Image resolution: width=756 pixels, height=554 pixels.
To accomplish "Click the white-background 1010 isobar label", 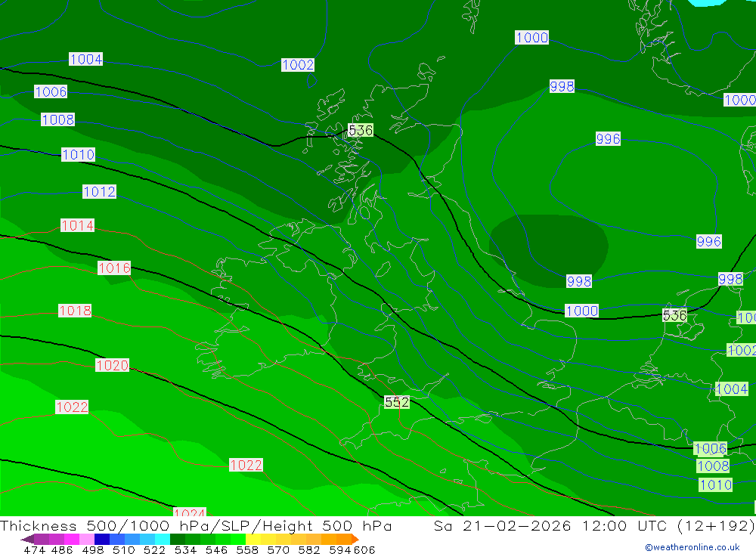I will [78, 154].
